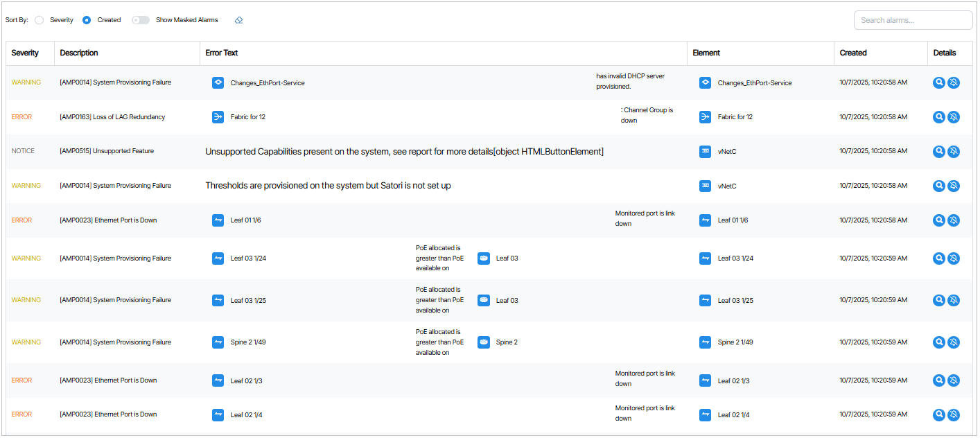Mute the Leaf 03 1/25 provisioning alarm

[x=954, y=300]
